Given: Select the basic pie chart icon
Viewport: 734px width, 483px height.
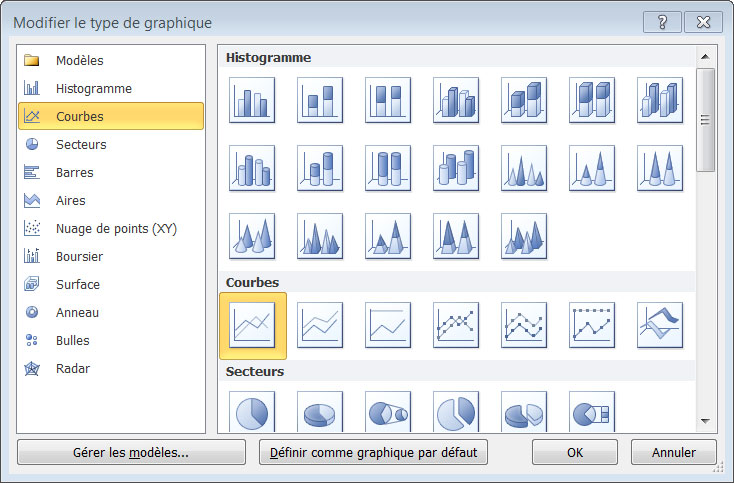Looking at the screenshot, I should pos(252,412).
